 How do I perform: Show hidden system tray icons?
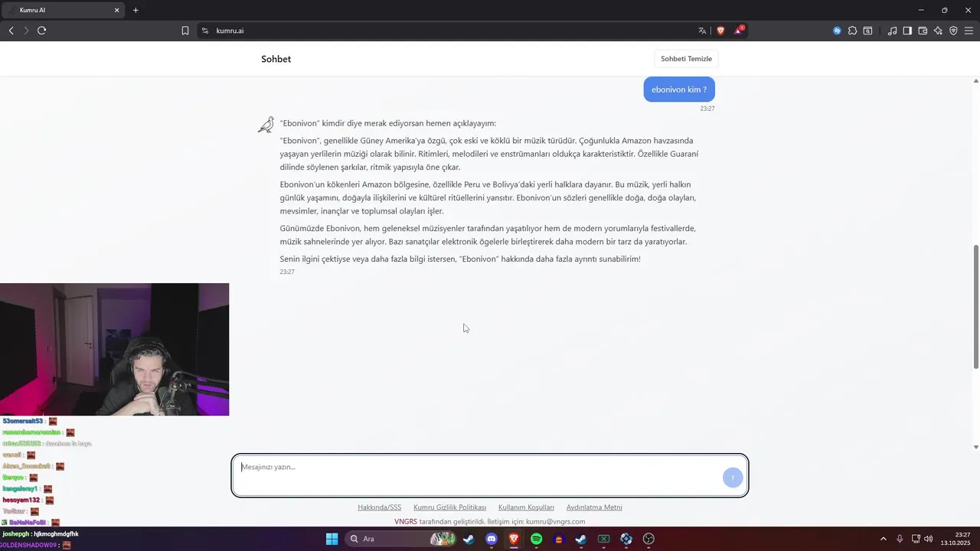coord(883,539)
